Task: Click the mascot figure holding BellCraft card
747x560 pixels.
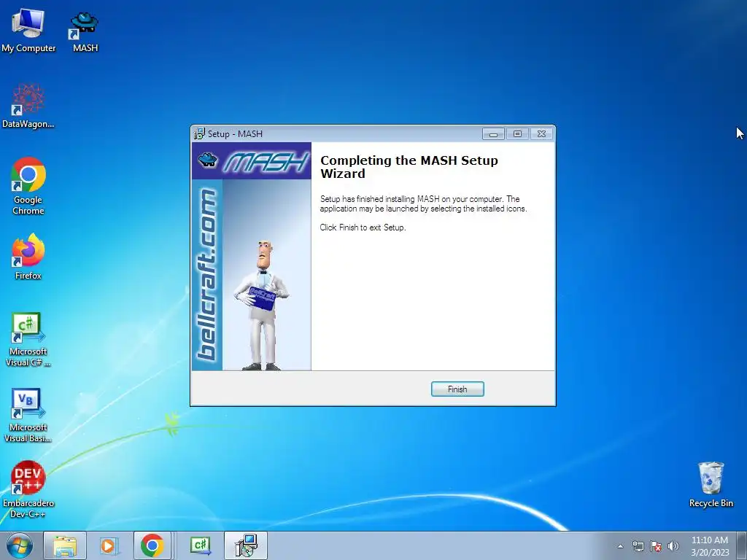Action: coord(262,306)
